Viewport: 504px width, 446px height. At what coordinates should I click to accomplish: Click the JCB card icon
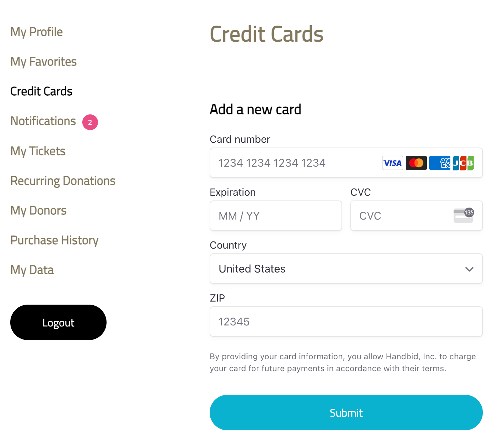pos(463,163)
